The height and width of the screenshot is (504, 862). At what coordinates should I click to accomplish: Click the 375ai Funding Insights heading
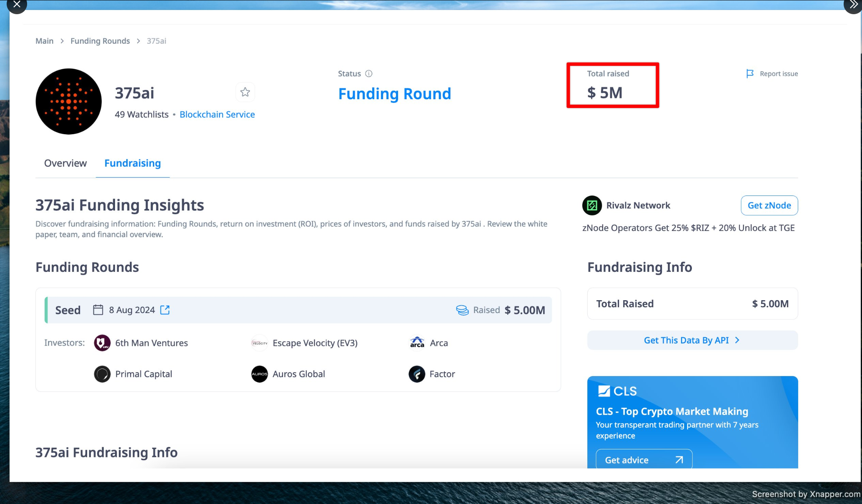pyautogui.click(x=120, y=205)
